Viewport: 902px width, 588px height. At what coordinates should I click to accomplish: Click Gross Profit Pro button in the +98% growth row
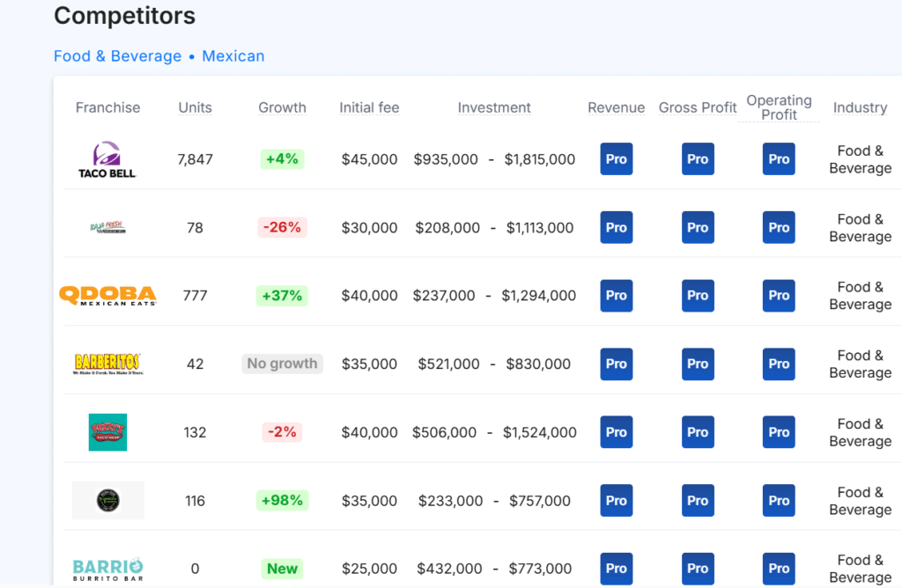click(x=698, y=501)
